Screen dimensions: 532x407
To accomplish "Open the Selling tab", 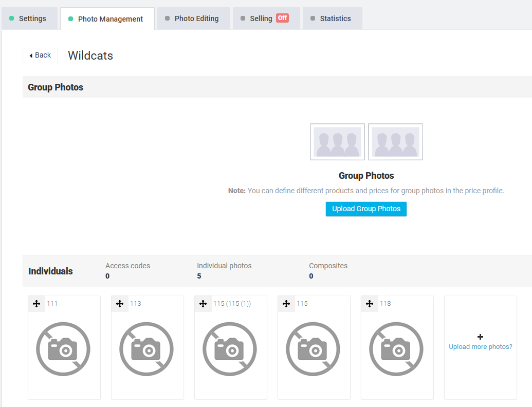I will [x=266, y=18].
